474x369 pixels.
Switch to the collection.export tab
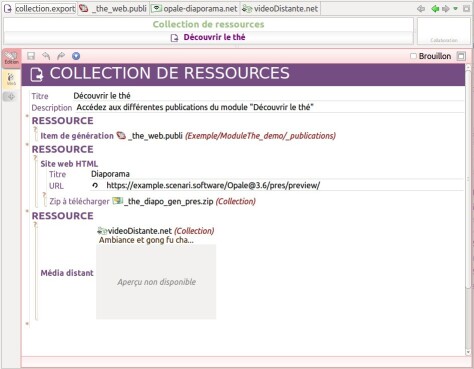(x=40, y=9)
